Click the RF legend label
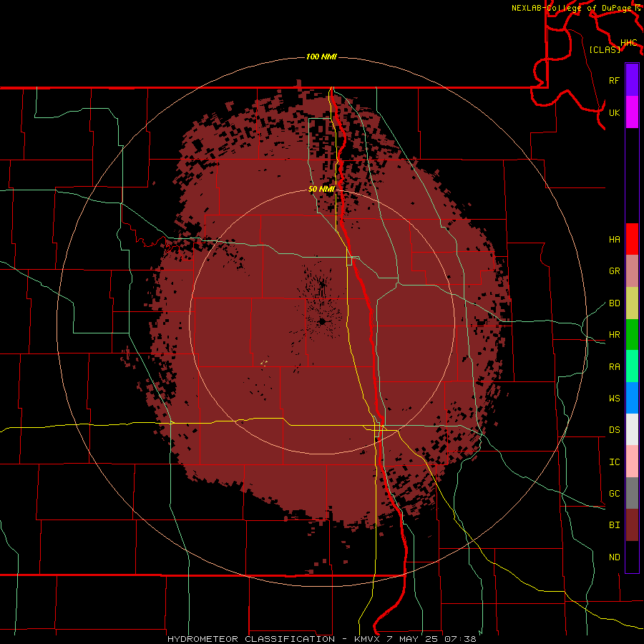Viewport: 644px width, 644px height. pyautogui.click(x=614, y=80)
